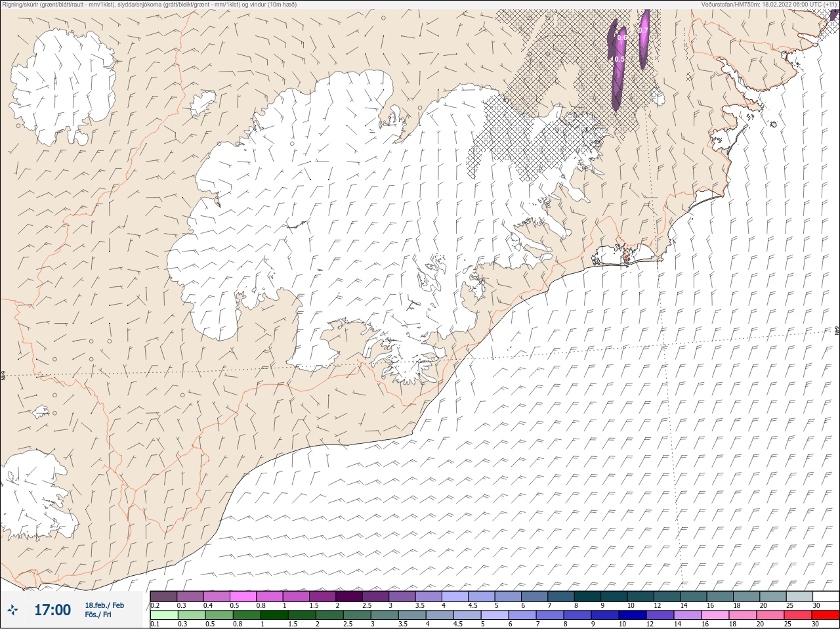Screen dimensions: 840x629
Task: Click the 0.2 label in the upper legend
Action: pyautogui.click(x=155, y=605)
